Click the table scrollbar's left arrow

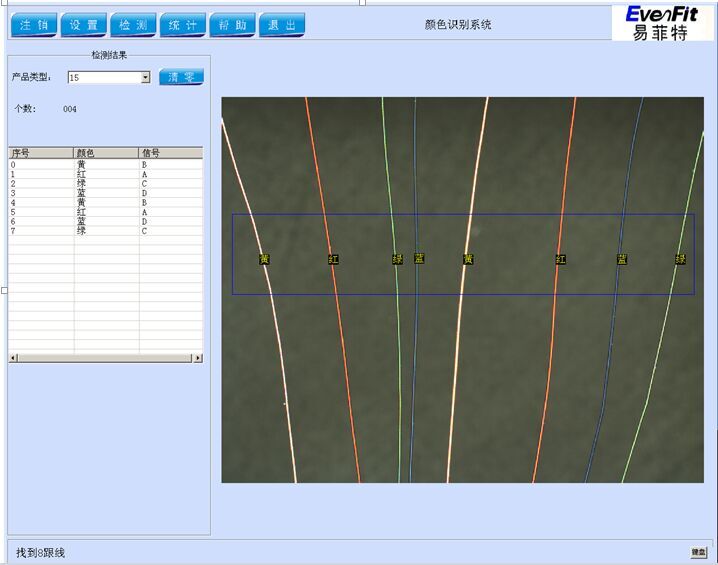(x=13, y=358)
